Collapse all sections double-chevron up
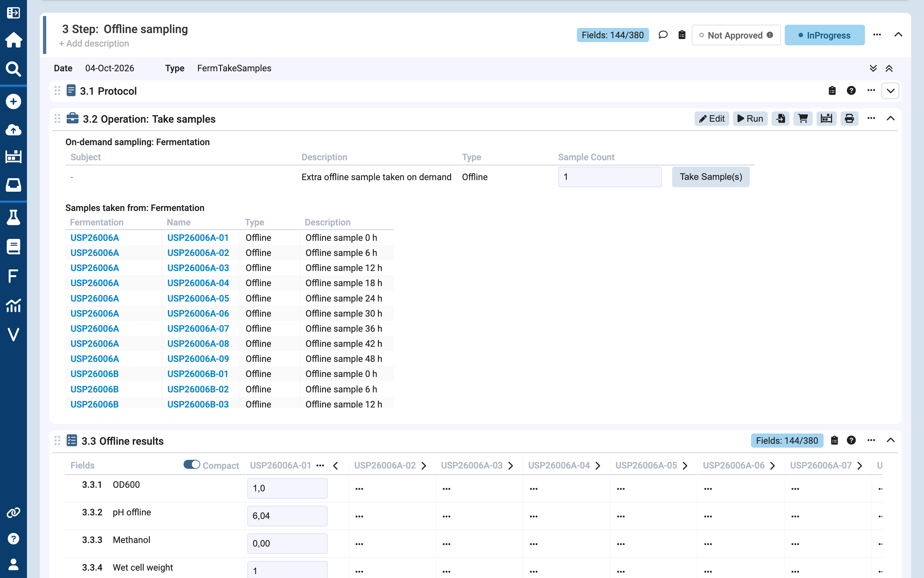The image size is (924, 578). tap(889, 68)
